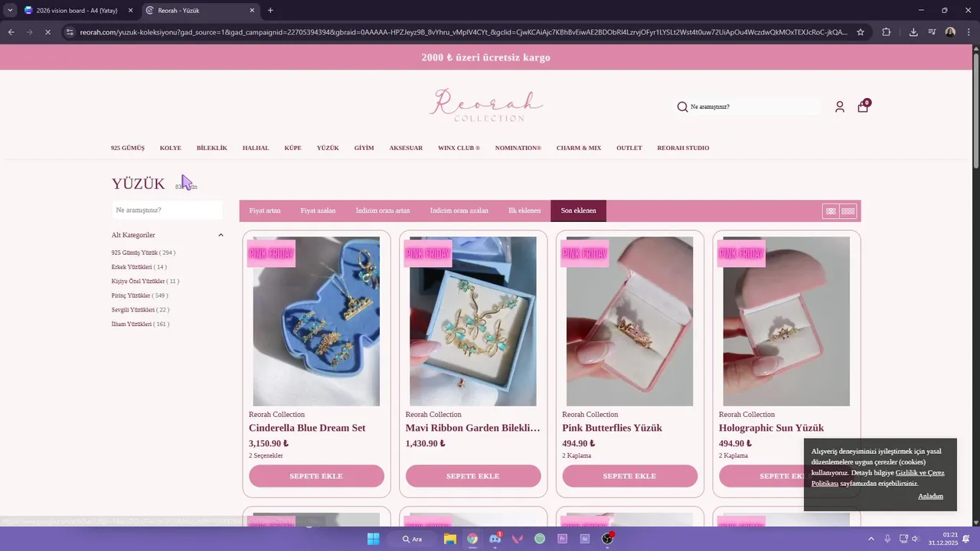Image resolution: width=980 pixels, height=551 pixels.
Task: Open WINX CLUB menu
Action: [x=459, y=148]
